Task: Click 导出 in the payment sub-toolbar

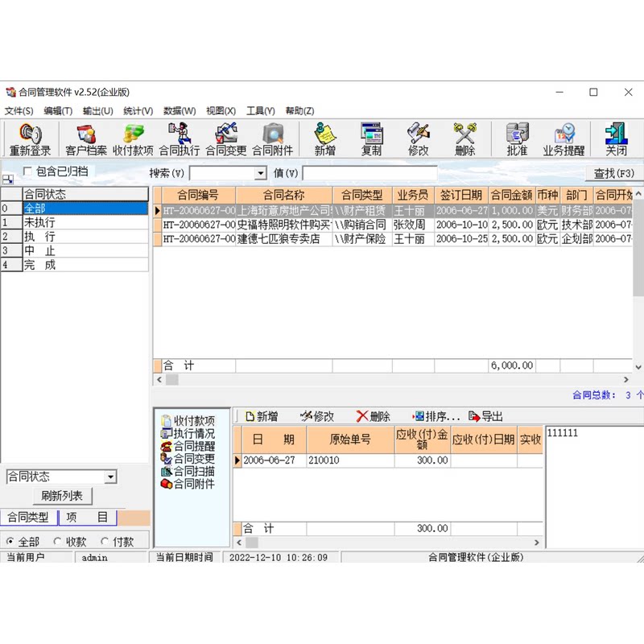Action: (x=485, y=416)
